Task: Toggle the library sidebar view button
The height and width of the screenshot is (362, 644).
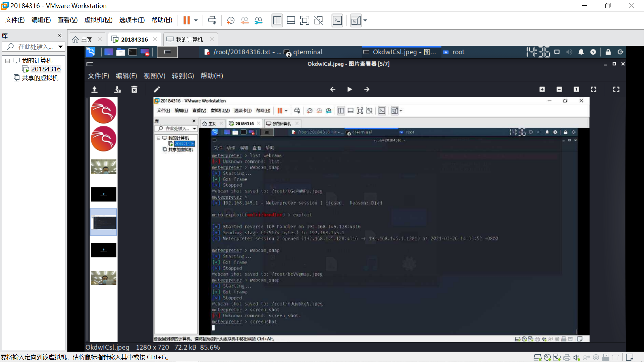Action: [x=277, y=20]
